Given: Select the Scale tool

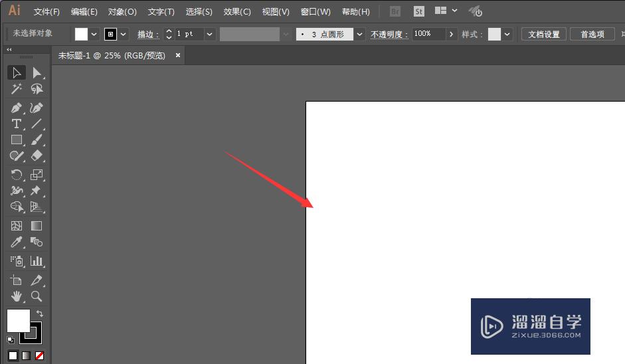Looking at the screenshot, I should tap(37, 175).
